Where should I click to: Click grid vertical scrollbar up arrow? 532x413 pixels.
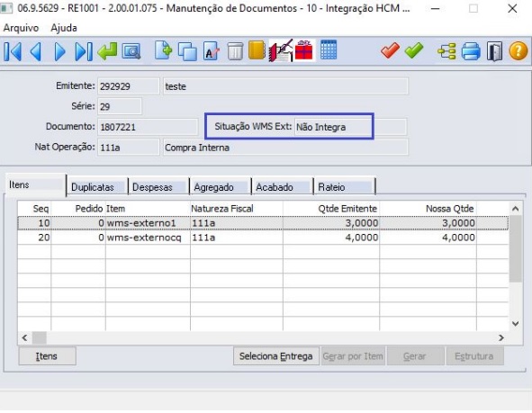(515, 209)
